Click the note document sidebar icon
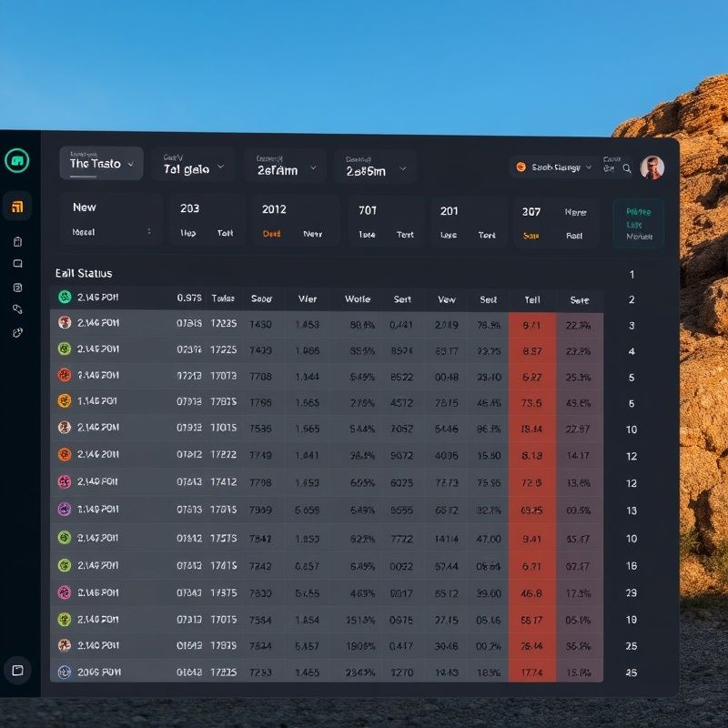Screen dimensions: 728x728 [17, 288]
